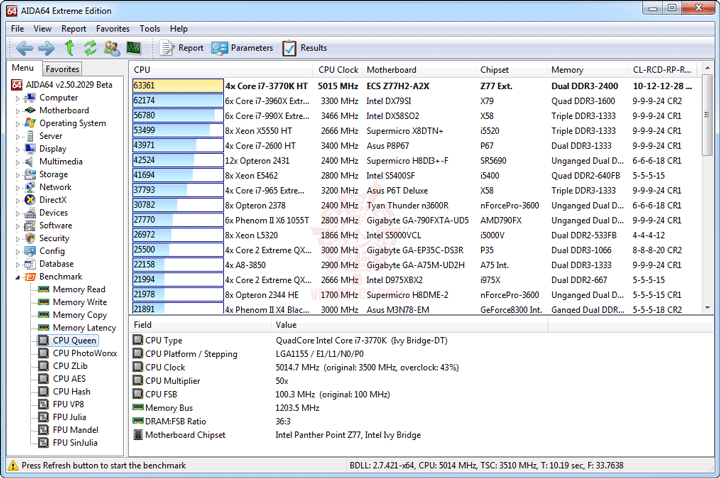Expand the Computer tree node
Image resolution: width=720 pixels, height=478 pixels.
click(x=18, y=98)
